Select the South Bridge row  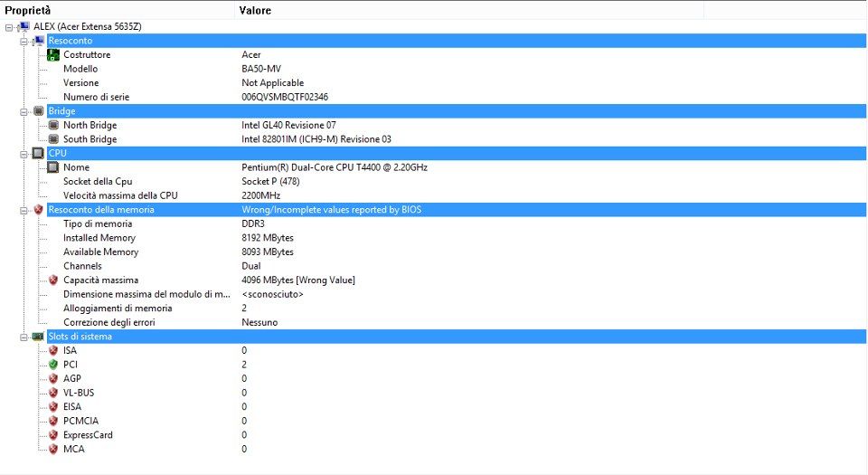[90, 139]
